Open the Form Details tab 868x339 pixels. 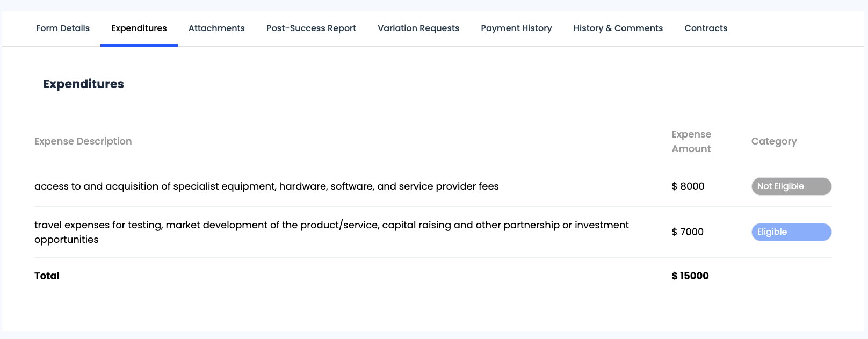coord(62,28)
